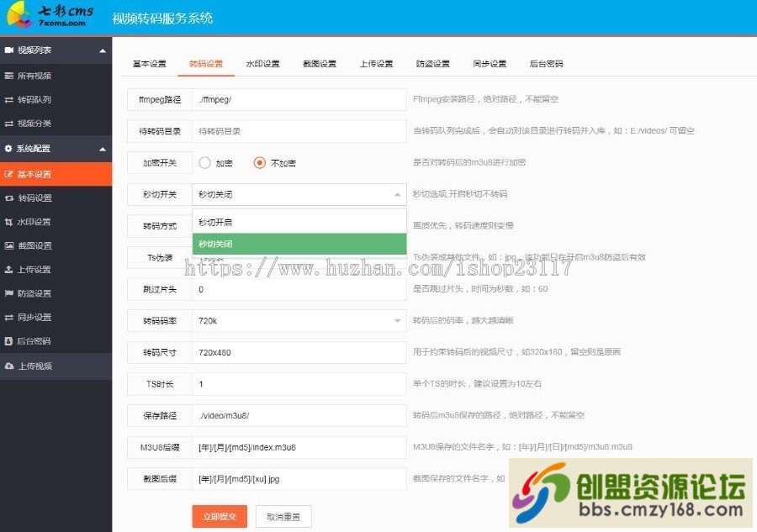Click the 七彩cms logo icon
This screenshot has height=532, width=757.
point(19,14)
